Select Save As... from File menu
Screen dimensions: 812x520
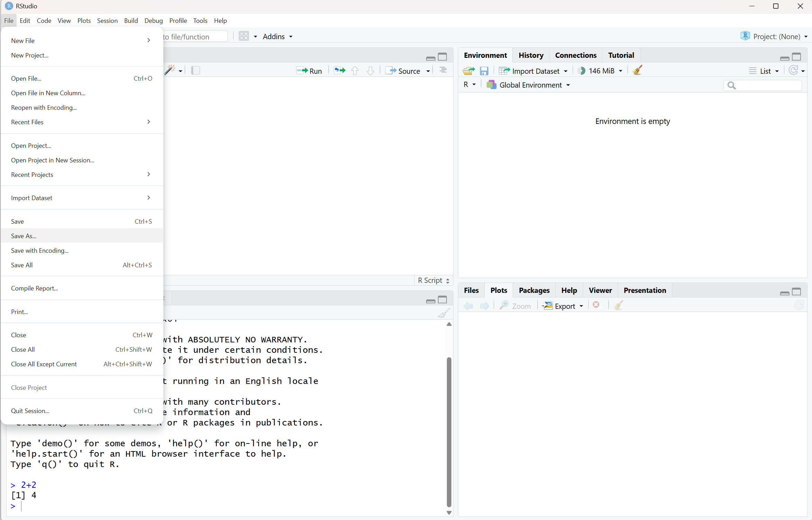pos(24,236)
